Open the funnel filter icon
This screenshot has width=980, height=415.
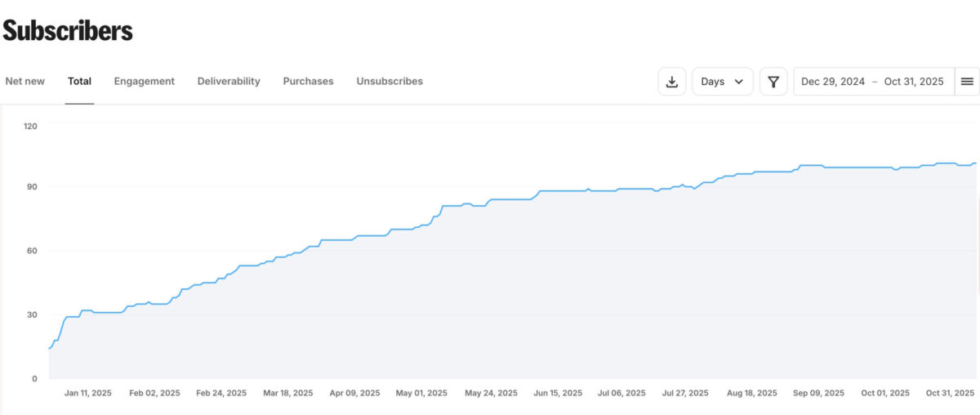(773, 82)
